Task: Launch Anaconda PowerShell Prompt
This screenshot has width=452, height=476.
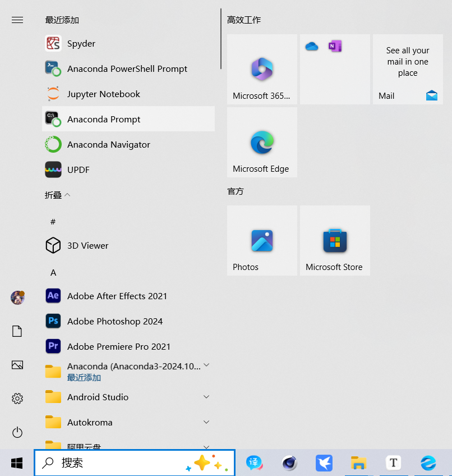Action: coord(128,68)
